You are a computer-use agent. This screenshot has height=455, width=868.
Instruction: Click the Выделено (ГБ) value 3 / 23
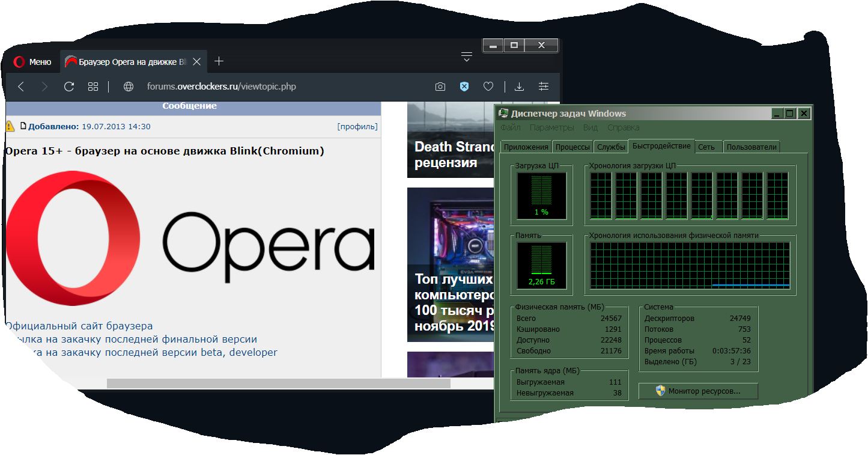click(x=741, y=362)
